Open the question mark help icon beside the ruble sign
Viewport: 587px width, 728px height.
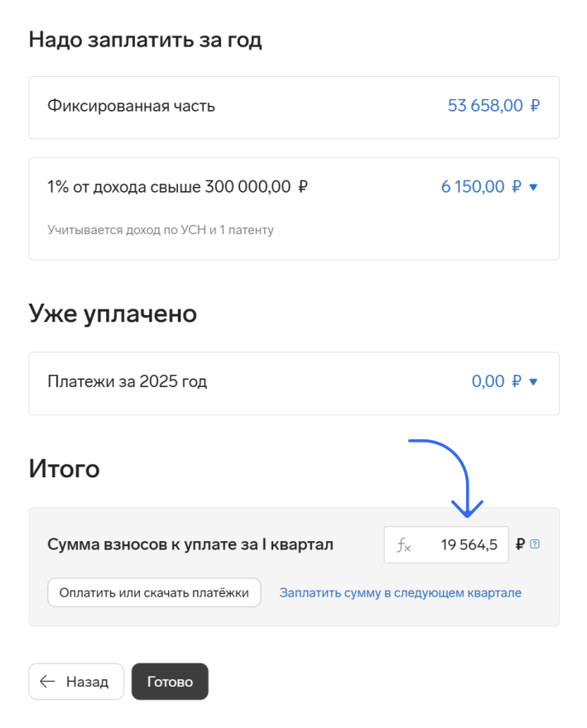[x=535, y=544]
